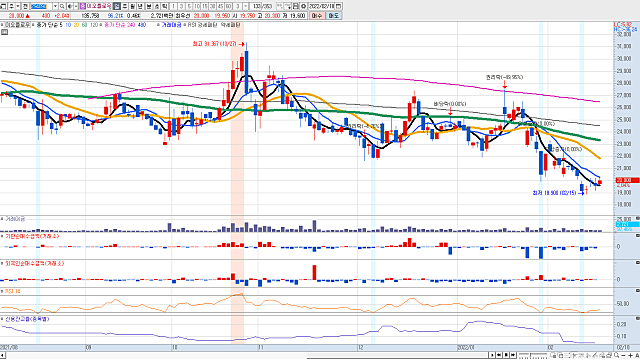The height and width of the screenshot is (360, 640).
Task: Click the 신용잔고율(종목별) indicator label
Action: click(x=27, y=319)
